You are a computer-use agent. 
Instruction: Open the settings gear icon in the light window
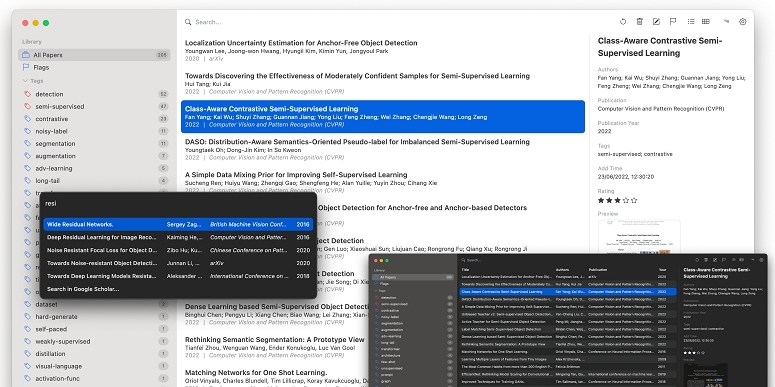[x=742, y=22]
